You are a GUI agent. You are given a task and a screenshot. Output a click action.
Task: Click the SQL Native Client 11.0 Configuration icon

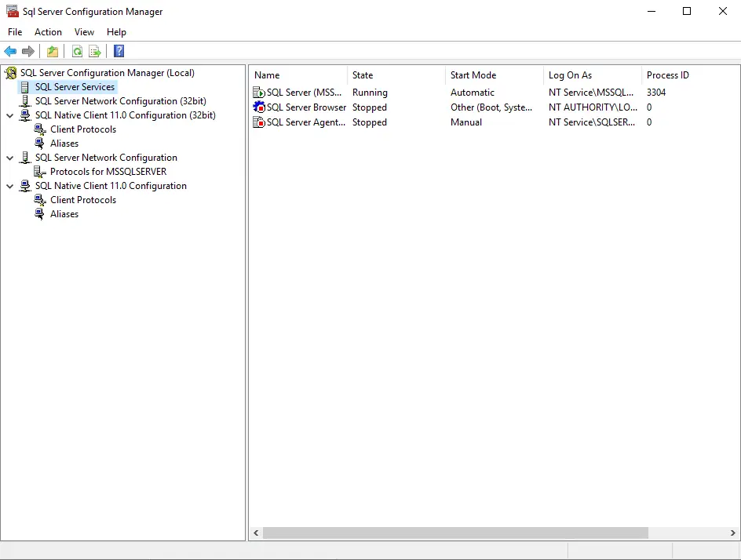25,186
